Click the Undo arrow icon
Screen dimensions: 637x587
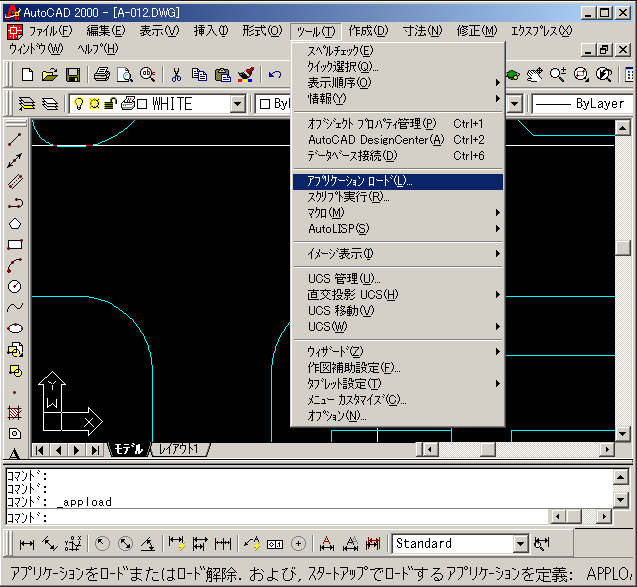275,75
